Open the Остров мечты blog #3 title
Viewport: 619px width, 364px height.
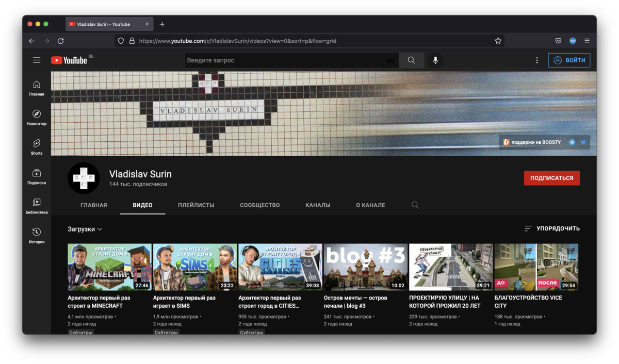tap(355, 302)
